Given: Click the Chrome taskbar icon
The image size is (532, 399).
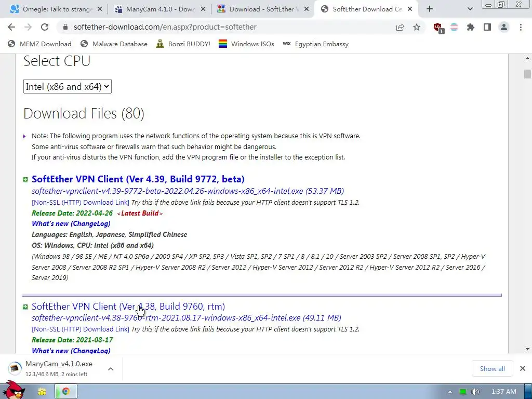Looking at the screenshot, I should 66,392.
